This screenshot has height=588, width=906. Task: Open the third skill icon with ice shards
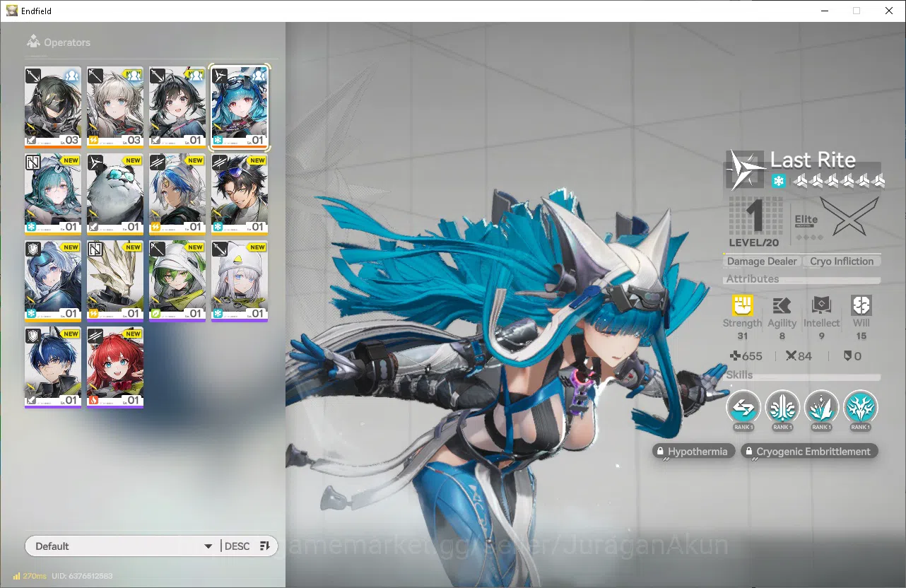click(821, 406)
